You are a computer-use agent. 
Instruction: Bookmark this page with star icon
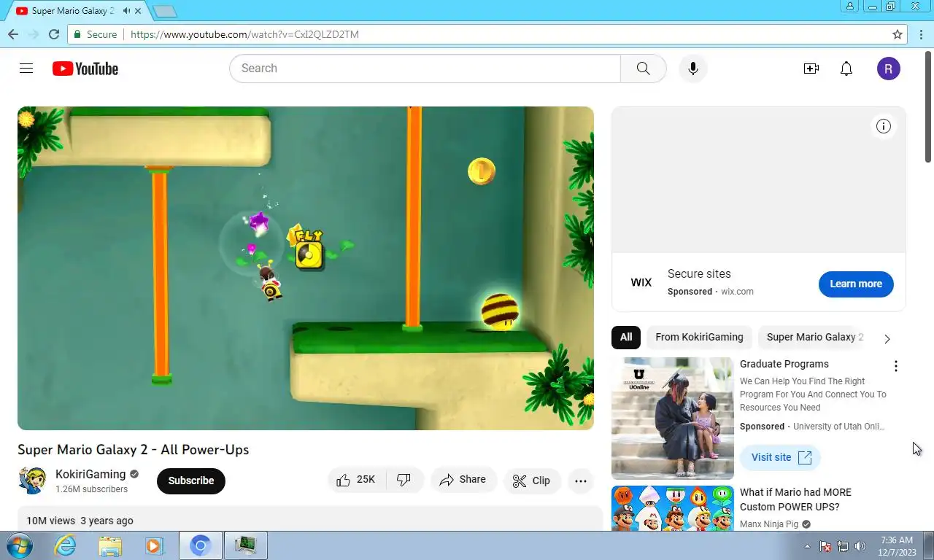coord(898,34)
